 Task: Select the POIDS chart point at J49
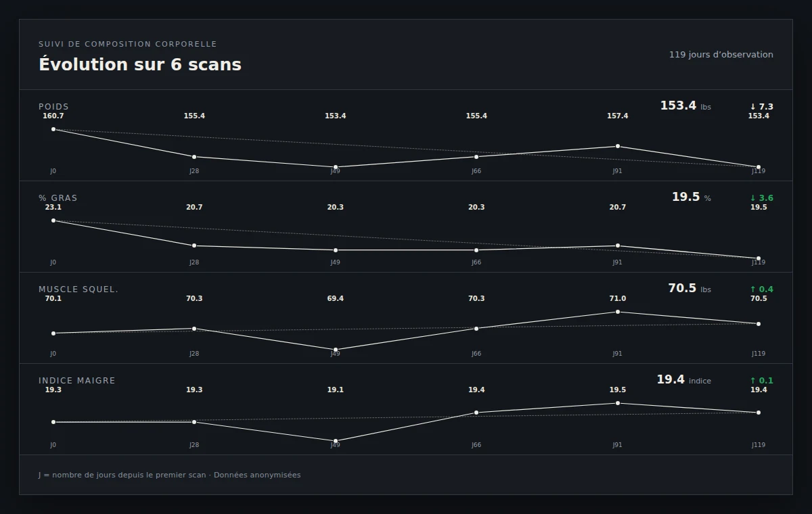(336, 167)
